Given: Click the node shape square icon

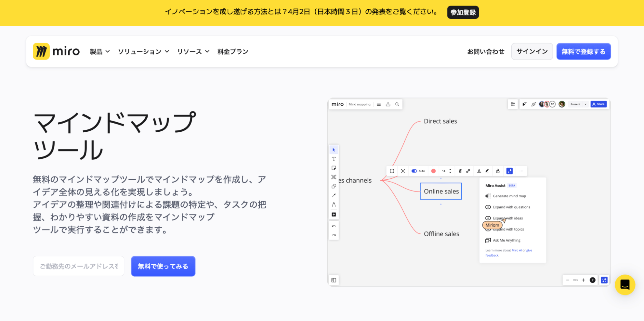Looking at the screenshot, I should [392, 171].
